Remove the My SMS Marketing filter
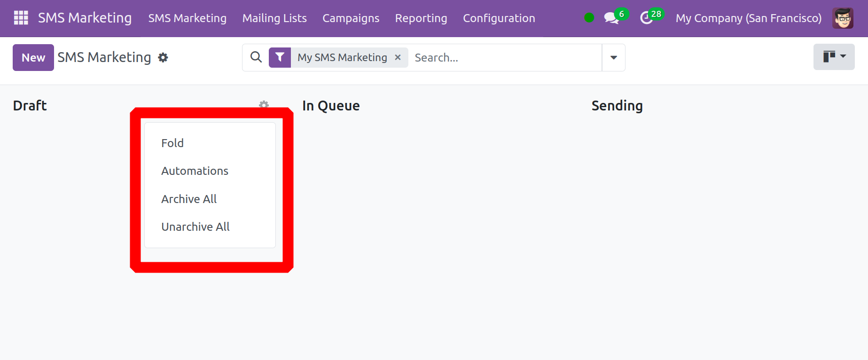Image resolution: width=868 pixels, height=360 pixels. [398, 57]
